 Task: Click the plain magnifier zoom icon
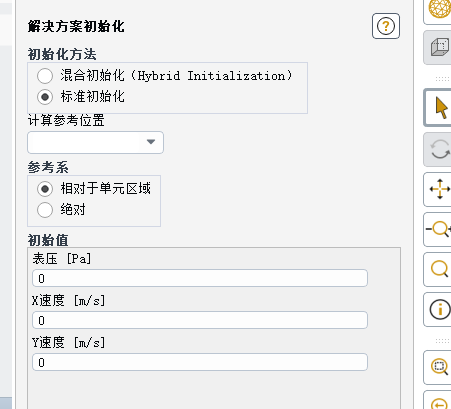[439, 269]
